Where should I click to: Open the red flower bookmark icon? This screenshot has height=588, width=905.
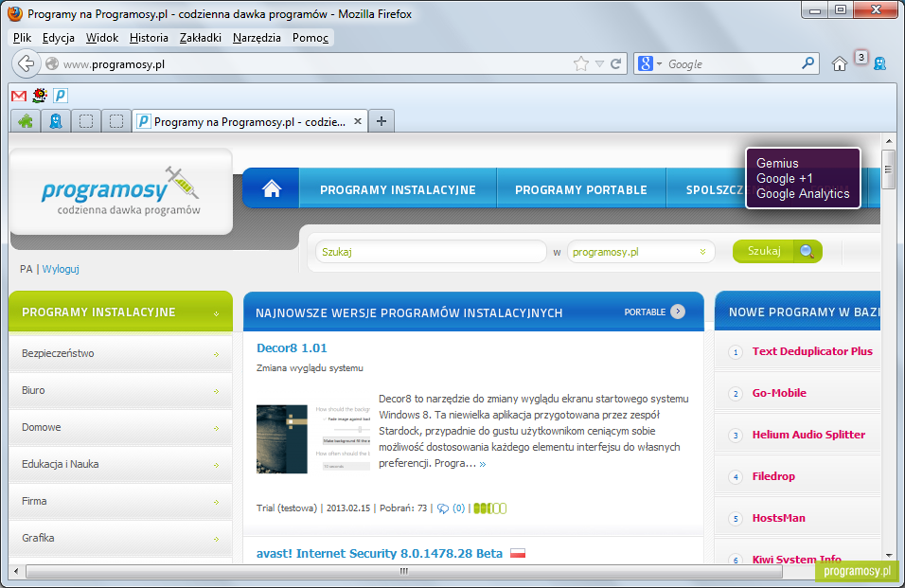[x=39, y=96]
